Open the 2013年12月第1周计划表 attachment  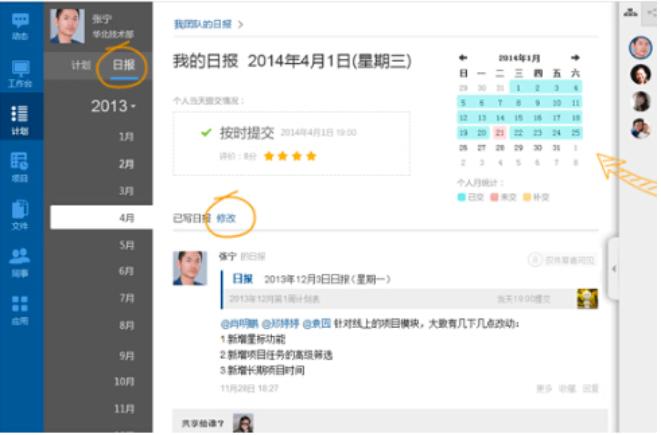tap(274, 299)
